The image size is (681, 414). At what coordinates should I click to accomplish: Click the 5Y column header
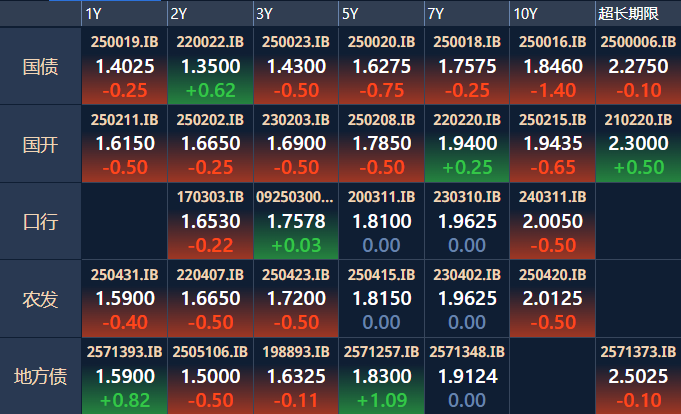[x=381, y=14]
